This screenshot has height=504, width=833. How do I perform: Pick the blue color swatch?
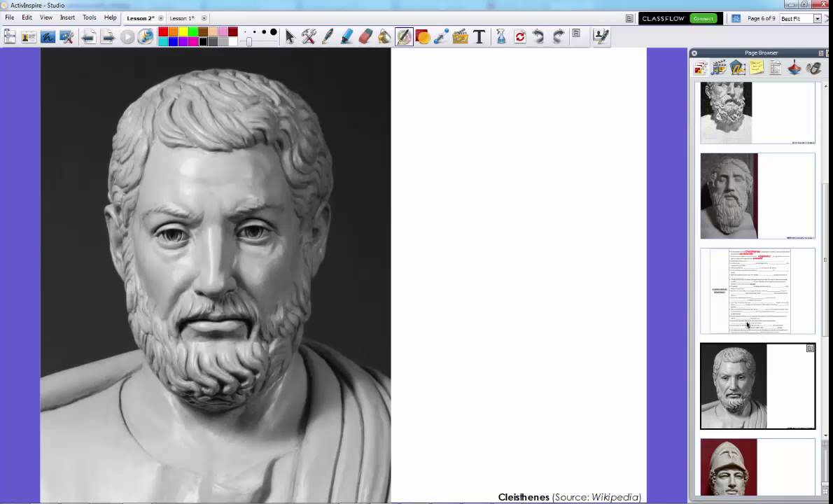[173, 41]
